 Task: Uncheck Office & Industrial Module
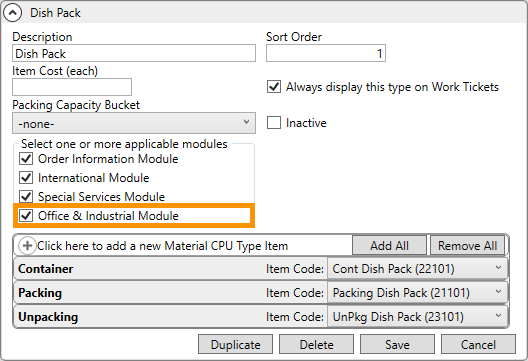tap(26, 216)
